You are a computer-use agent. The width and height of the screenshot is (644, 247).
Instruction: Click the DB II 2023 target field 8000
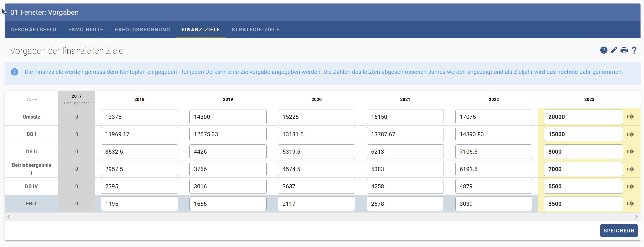583,152
